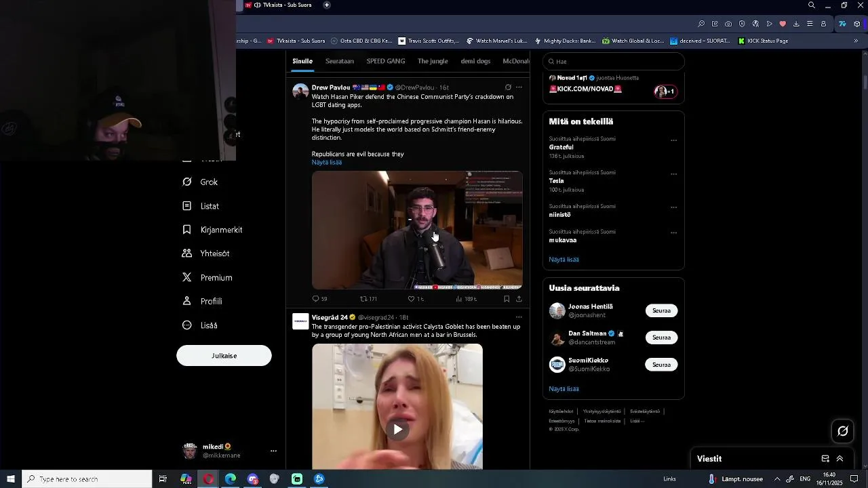868x488 pixels.
Task: Switch to the SPEED GANG tab
Action: [386, 61]
